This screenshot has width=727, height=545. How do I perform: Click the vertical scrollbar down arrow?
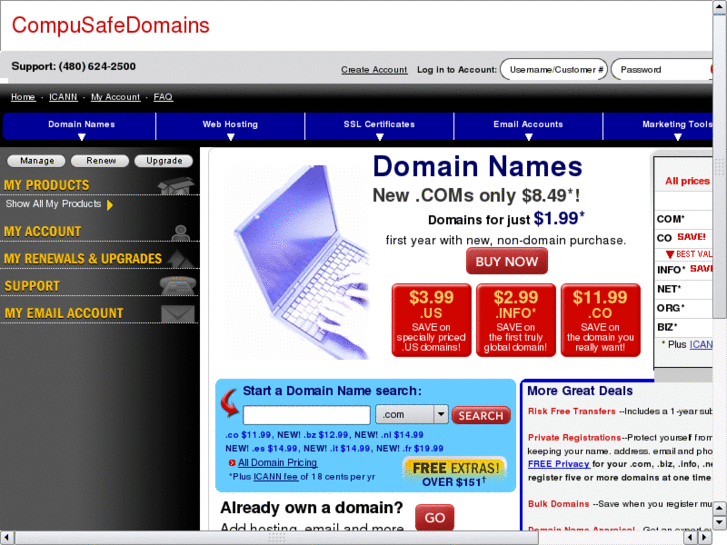coord(720,522)
